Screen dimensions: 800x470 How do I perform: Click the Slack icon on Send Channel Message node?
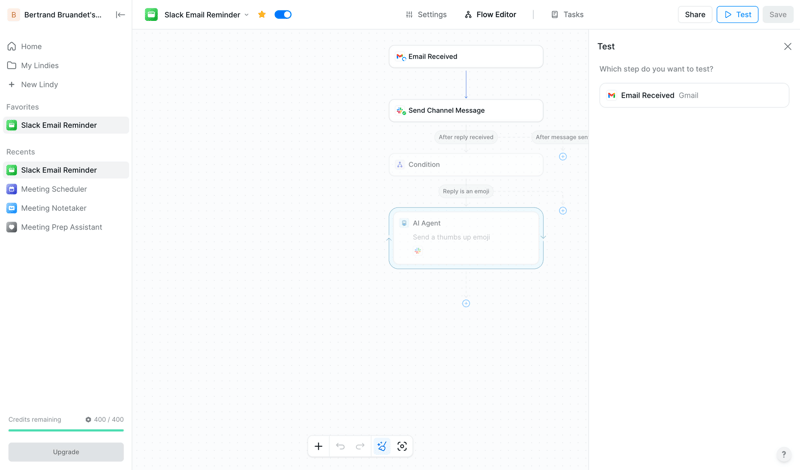tap(401, 111)
